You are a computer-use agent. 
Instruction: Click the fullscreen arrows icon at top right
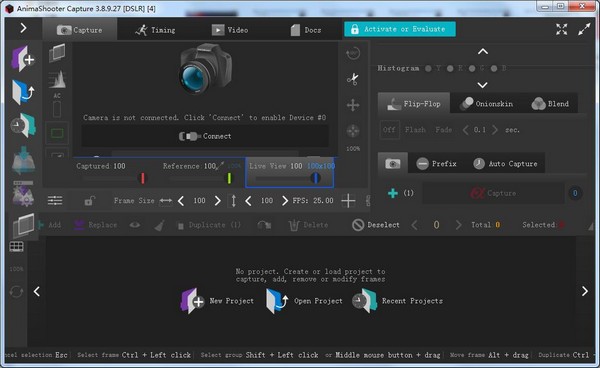pyautogui.click(x=561, y=29)
